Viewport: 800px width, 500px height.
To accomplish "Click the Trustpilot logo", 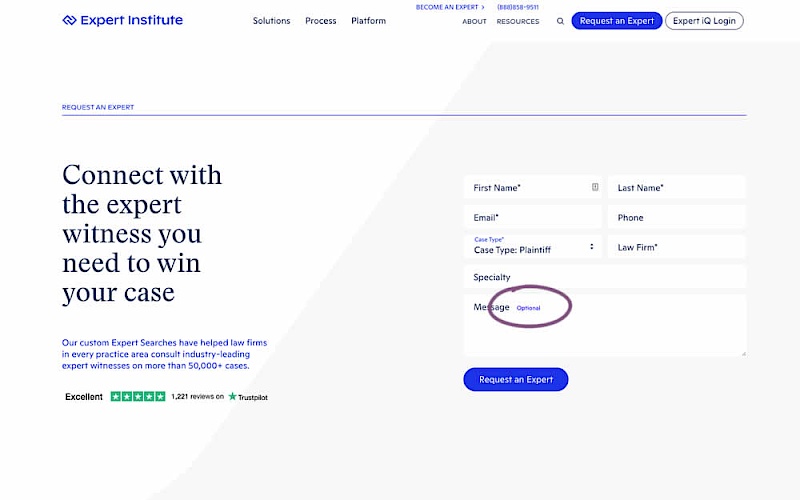I will [248, 397].
